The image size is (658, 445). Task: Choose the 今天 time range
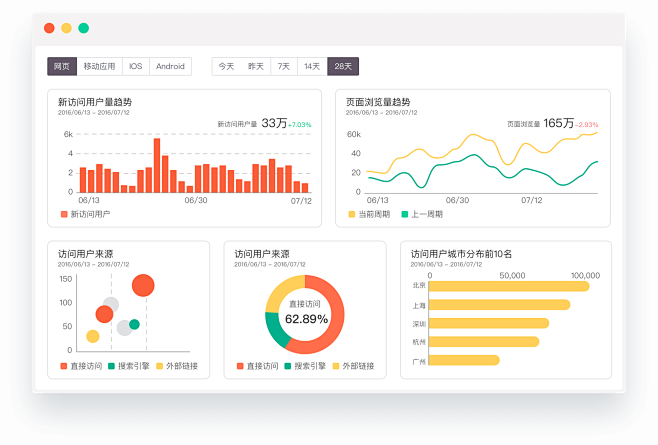tap(227, 66)
